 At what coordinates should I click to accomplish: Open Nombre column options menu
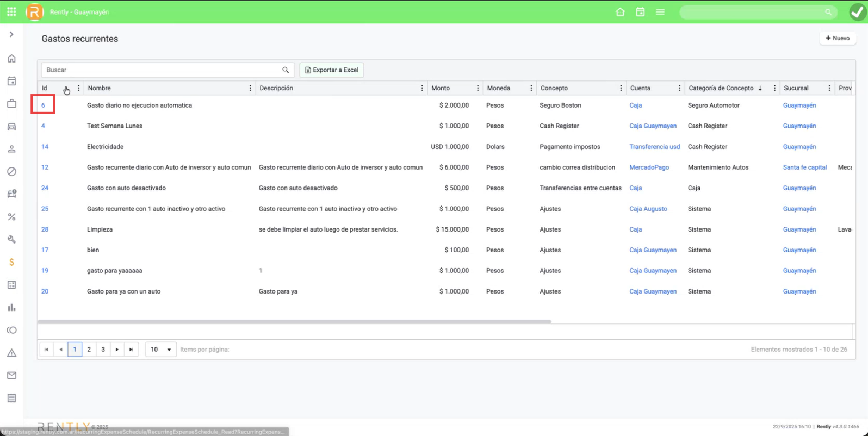click(x=250, y=88)
